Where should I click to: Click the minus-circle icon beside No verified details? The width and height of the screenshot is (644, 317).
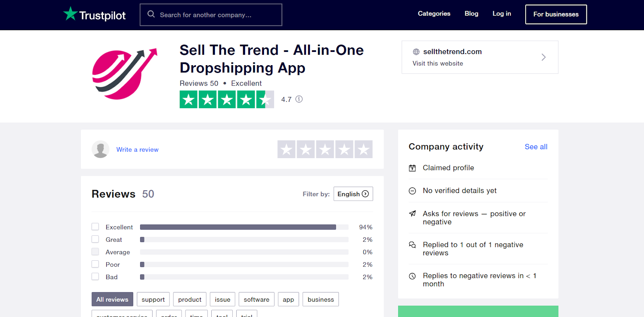click(413, 191)
